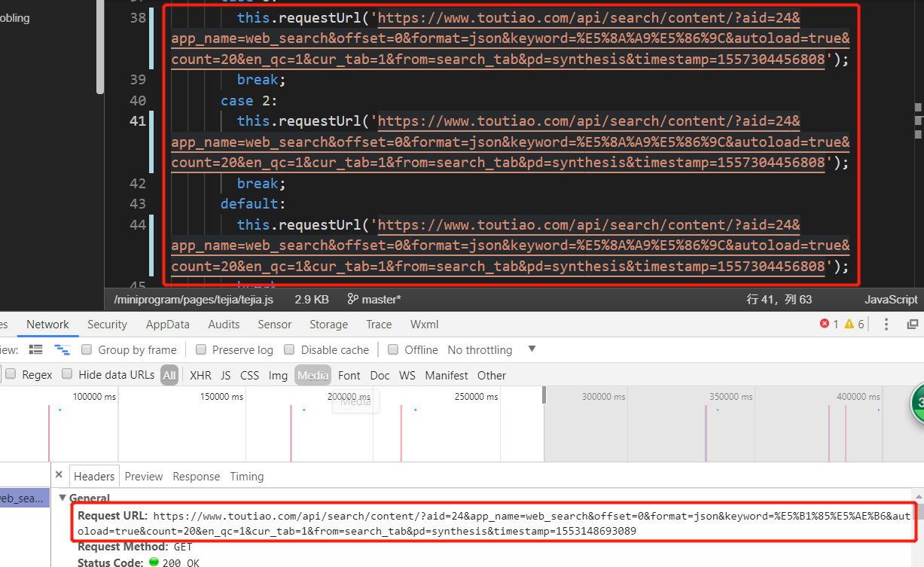This screenshot has height=567, width=924.
Task: Filter requests by CSS type
Action: tap(249, 375)
